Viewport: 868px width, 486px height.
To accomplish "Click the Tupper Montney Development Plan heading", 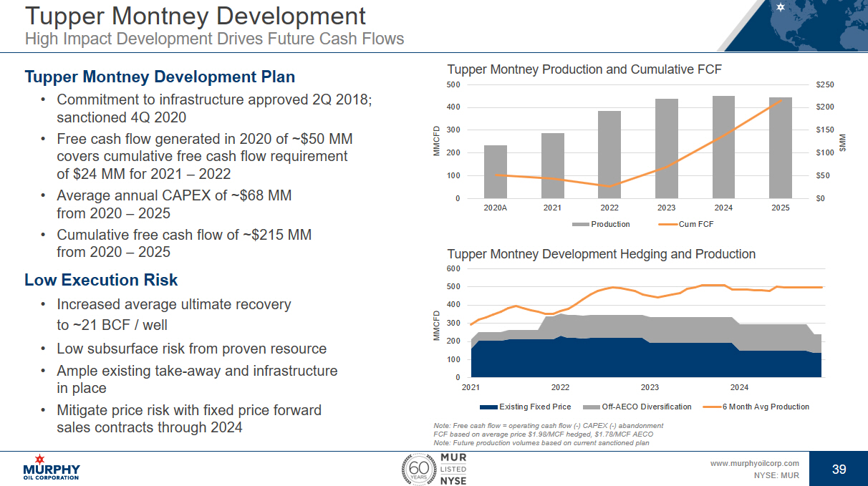I will [160, 77].
